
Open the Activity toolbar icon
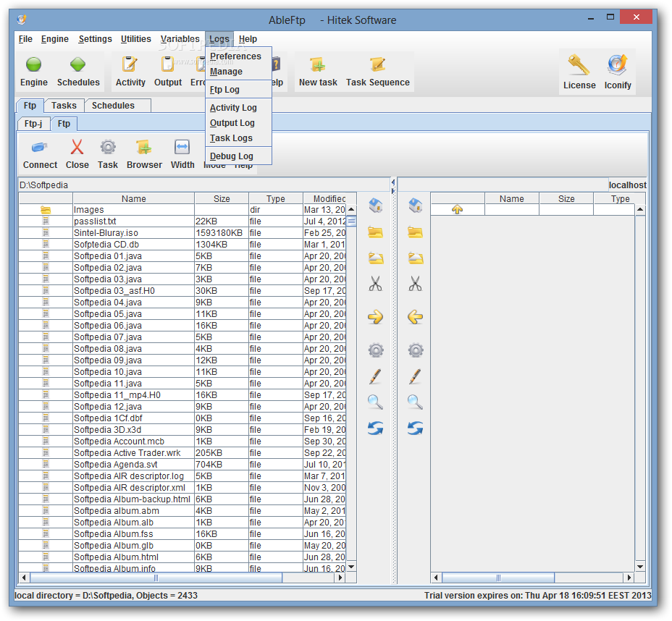point(130,64)
